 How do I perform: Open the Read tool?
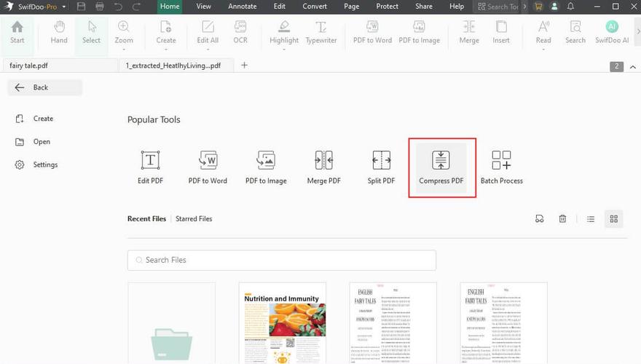coord(543,33)
